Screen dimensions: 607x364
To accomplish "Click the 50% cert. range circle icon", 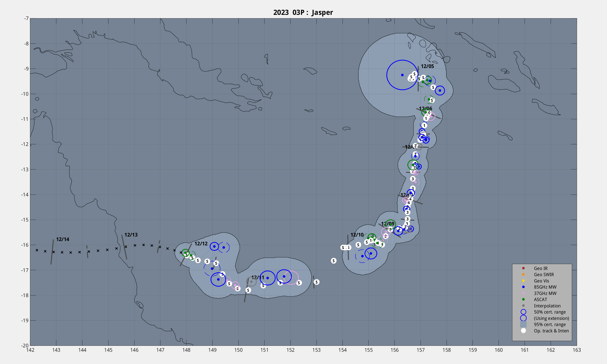I will click(523, 312).
